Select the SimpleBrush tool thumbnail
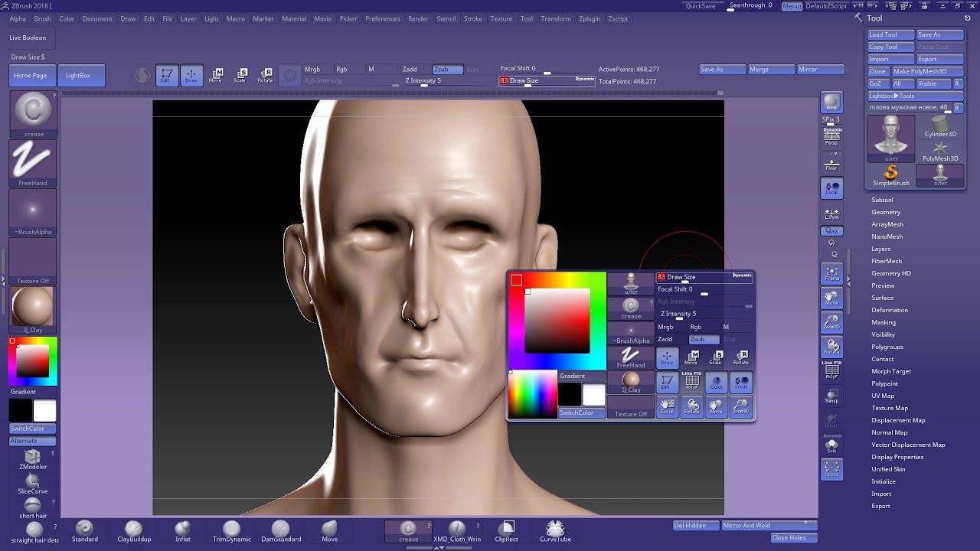The width and height of the screenshot is (980, 551). point(891,174)
